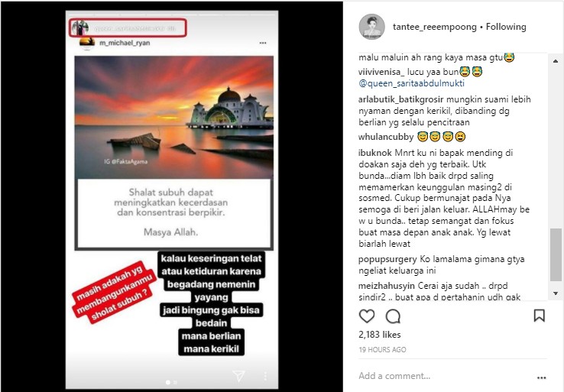Open the @queen_saritaabdulmukti mention link

(411, 83)
